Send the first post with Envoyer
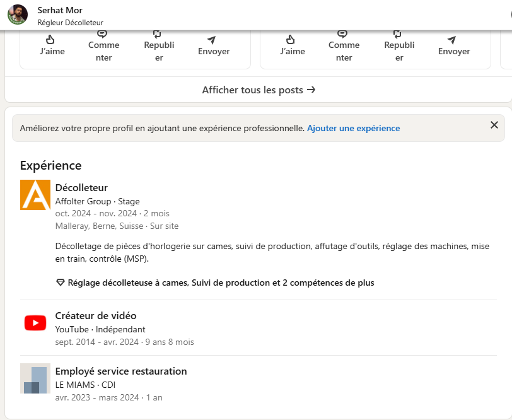The width and height of the screenshot is (512, 420). [214, 46]
